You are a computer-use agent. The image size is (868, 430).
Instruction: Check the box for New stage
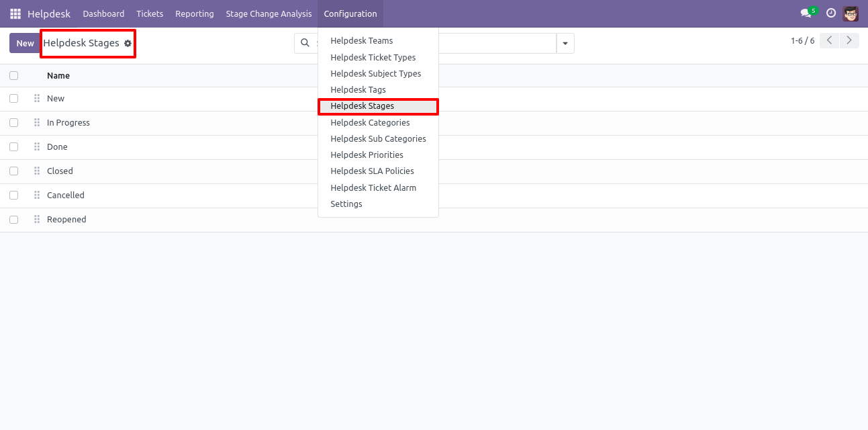point(13,99)
